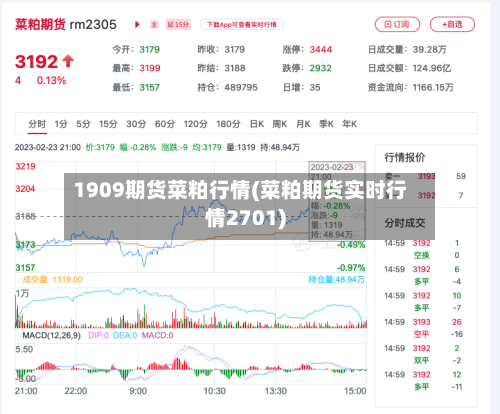The height and width of the screenshot is (414, 500).
Task: Click the 3193 trade price with volume 26
Action: [421, 322]
